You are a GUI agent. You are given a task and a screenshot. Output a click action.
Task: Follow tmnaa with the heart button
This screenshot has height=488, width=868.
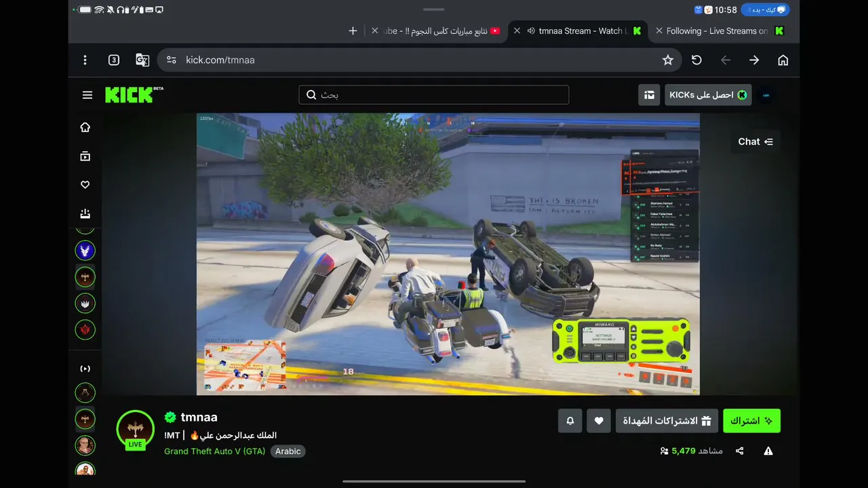[599, 421]
